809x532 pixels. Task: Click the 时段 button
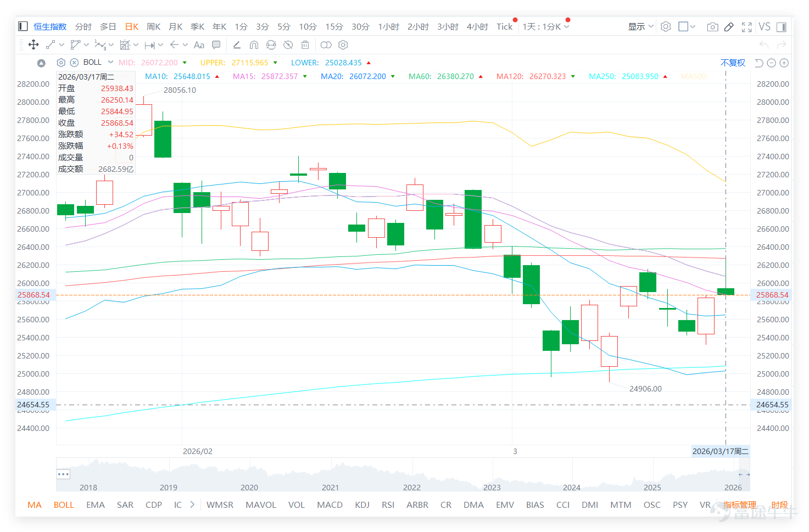[779, 505]
